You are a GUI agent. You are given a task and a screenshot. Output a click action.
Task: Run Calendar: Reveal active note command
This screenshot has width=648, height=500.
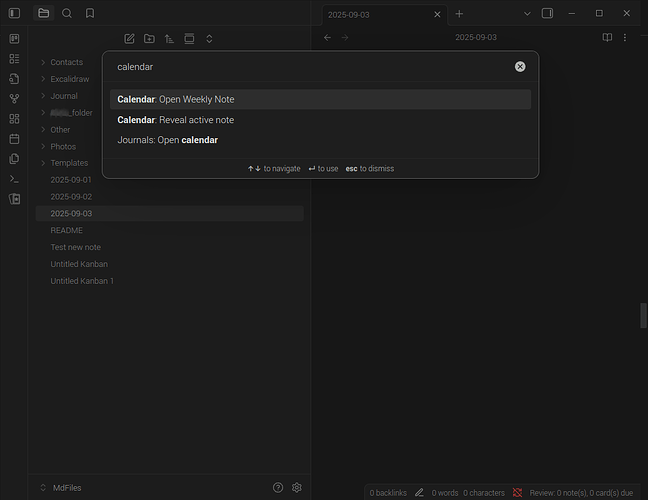pos(320,120)
